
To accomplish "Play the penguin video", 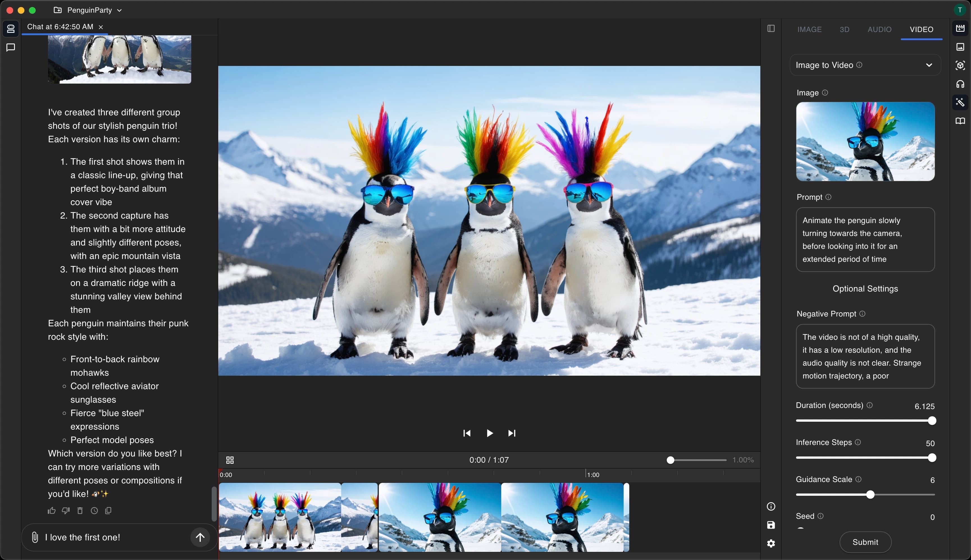I will tap(489, 433).
